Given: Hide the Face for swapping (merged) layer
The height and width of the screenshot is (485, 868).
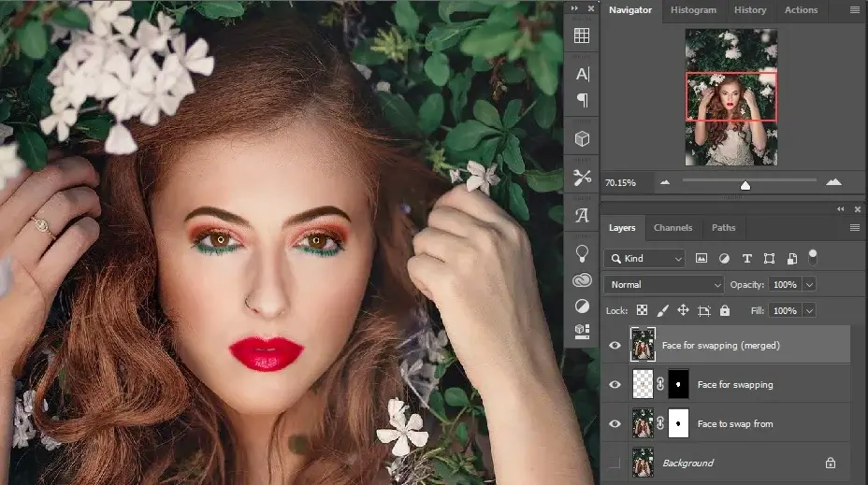Looking at the screenshot, I should [x=615, y=346].
